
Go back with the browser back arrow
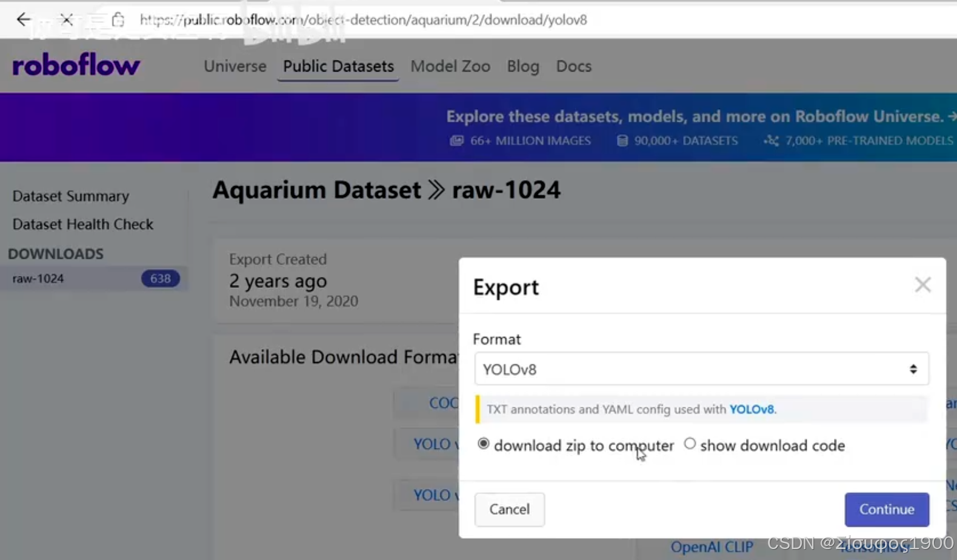tap(23, 19)
